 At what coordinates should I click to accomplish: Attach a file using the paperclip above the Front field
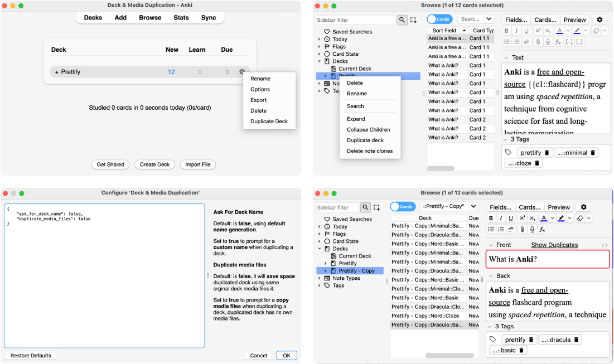pyautogui.click(x=522, y=229)
